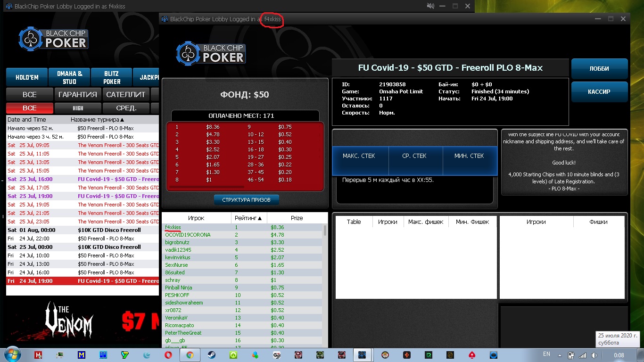
Task: Select the red ВСЕ stakes filter
Action: pyautogui.click(x=29, y=108)
